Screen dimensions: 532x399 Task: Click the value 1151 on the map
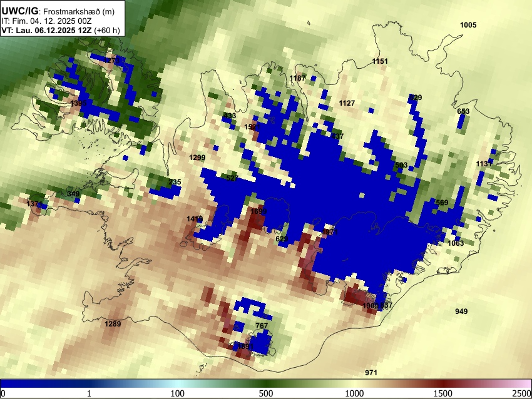coord(380,61)
